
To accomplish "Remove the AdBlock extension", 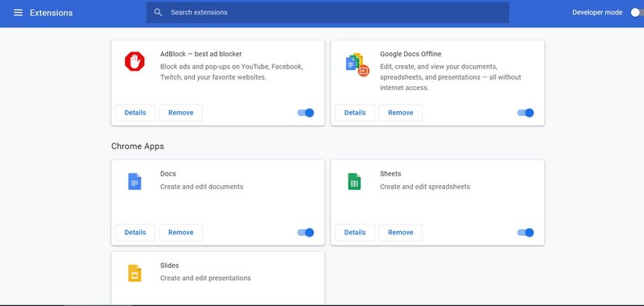I will pos(180,113).
